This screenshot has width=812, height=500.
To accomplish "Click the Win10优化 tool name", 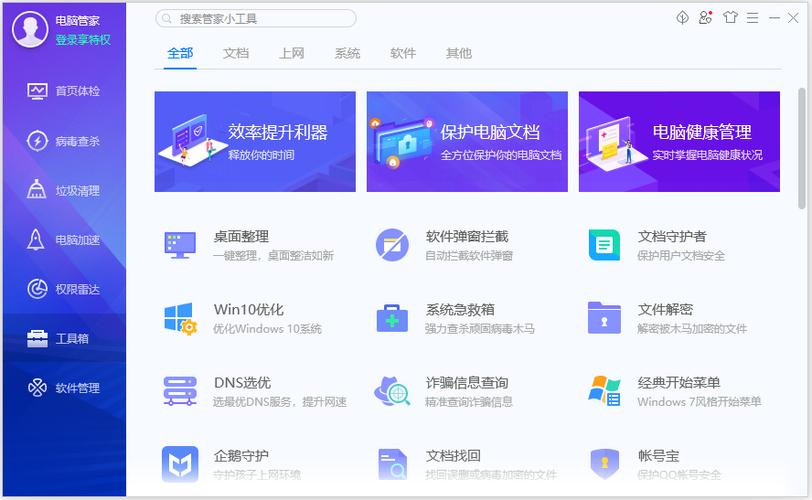I will 249,310.
